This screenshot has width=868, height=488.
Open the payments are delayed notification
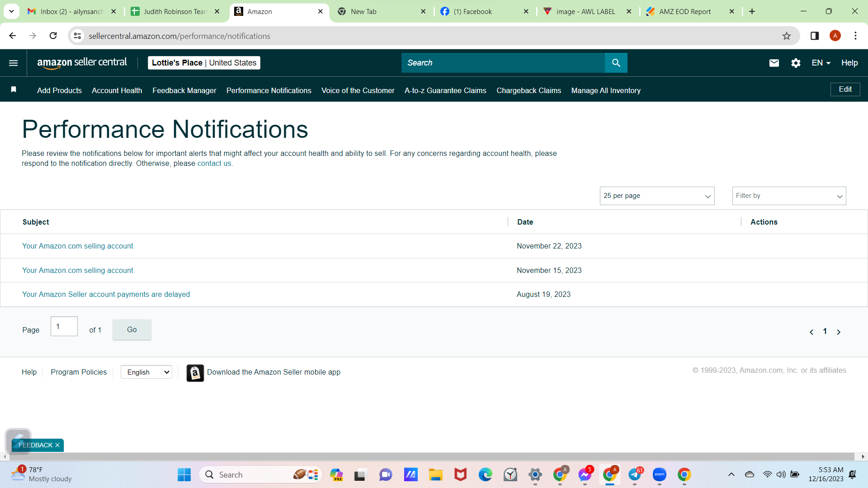pyautogui.click(x=106, y=294)
